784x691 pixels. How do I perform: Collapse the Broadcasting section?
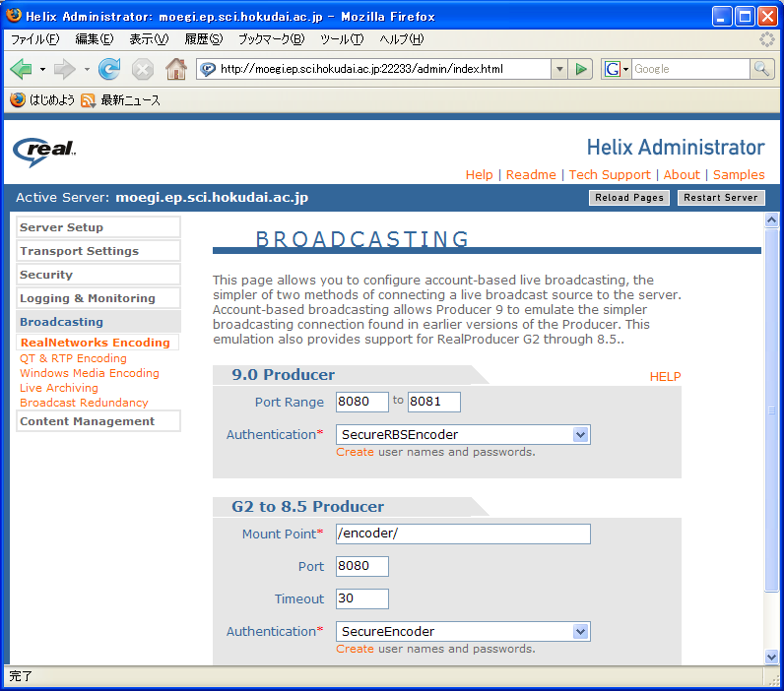98,322
